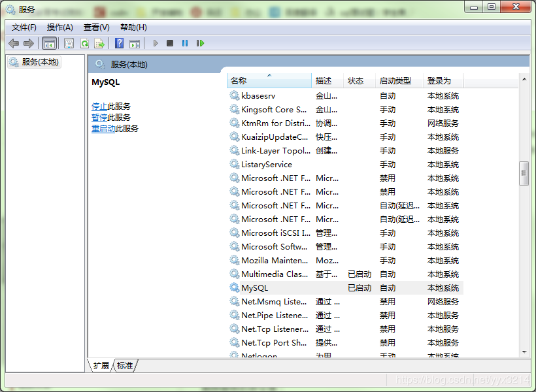
Task: Toggle the show/hide console tree button
Action: [x=49, y=43]
